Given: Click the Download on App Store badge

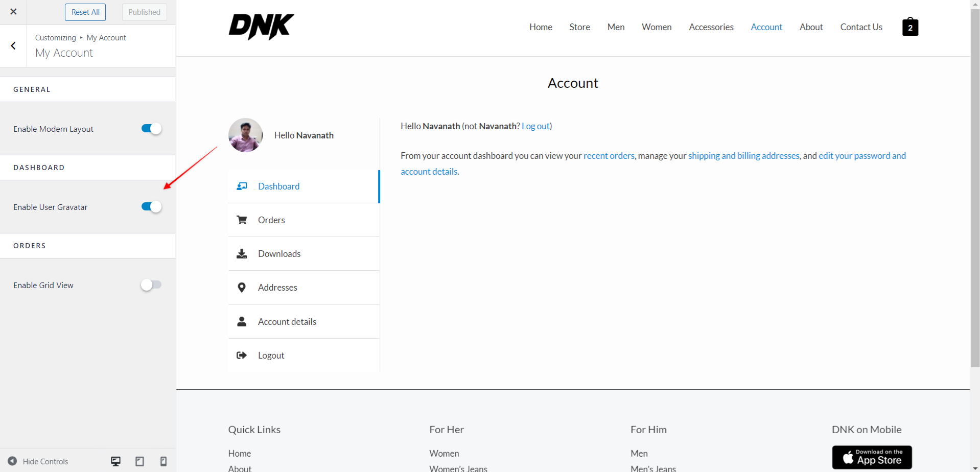Looking at the screenshot, I should point(872,458).
